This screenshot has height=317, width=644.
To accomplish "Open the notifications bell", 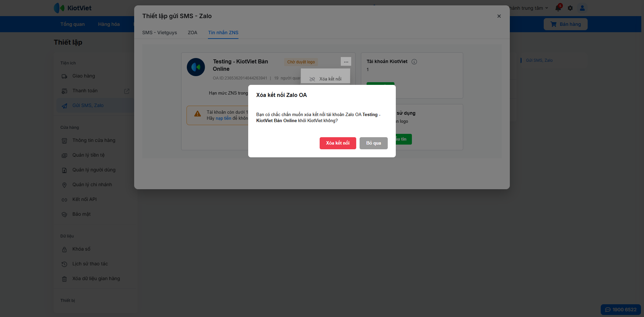I will 558,8.
